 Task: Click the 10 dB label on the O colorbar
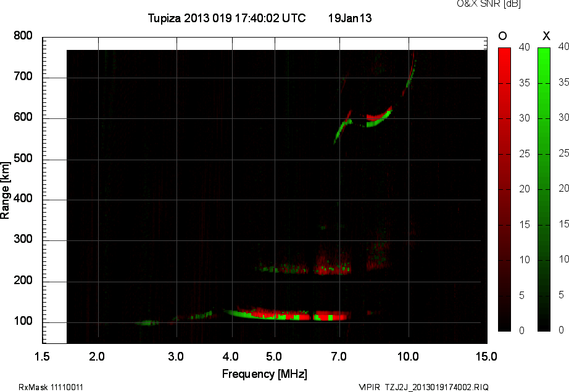pos(524,259)
